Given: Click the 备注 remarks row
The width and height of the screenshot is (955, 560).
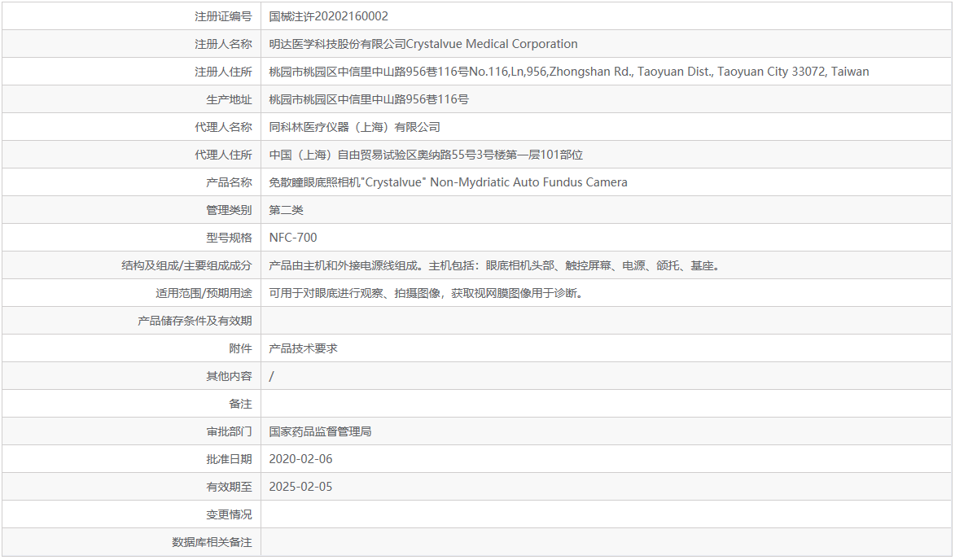Looking at the screenshot, I should pos(247,403).
